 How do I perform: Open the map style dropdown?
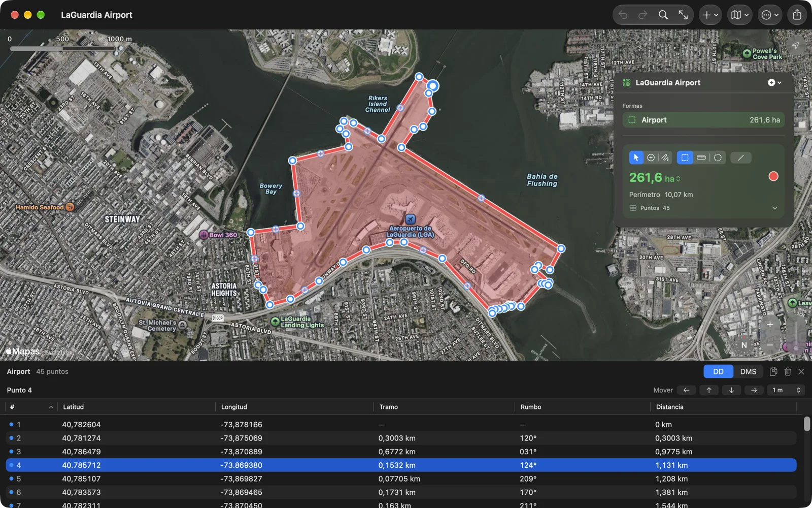739,15
